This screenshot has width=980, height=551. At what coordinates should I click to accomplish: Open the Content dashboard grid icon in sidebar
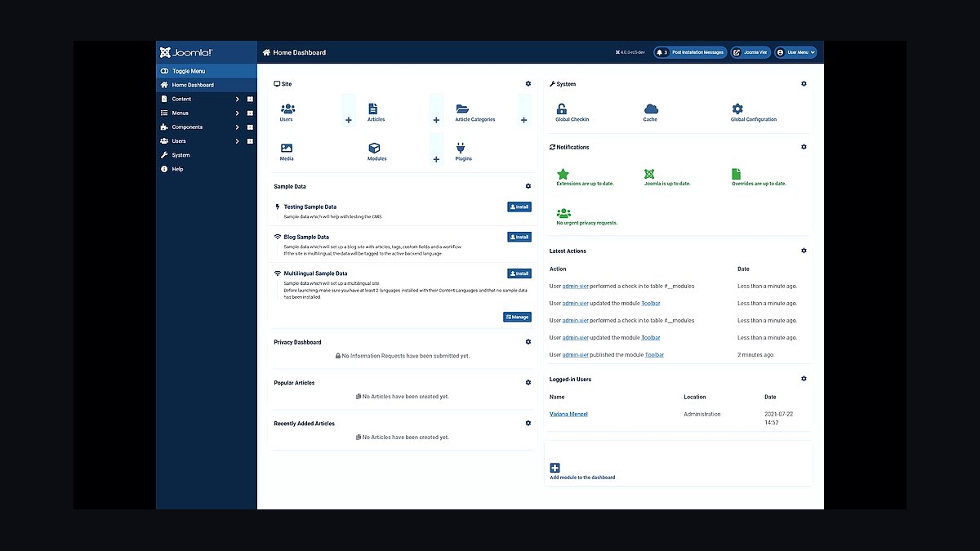pos(250,99)
